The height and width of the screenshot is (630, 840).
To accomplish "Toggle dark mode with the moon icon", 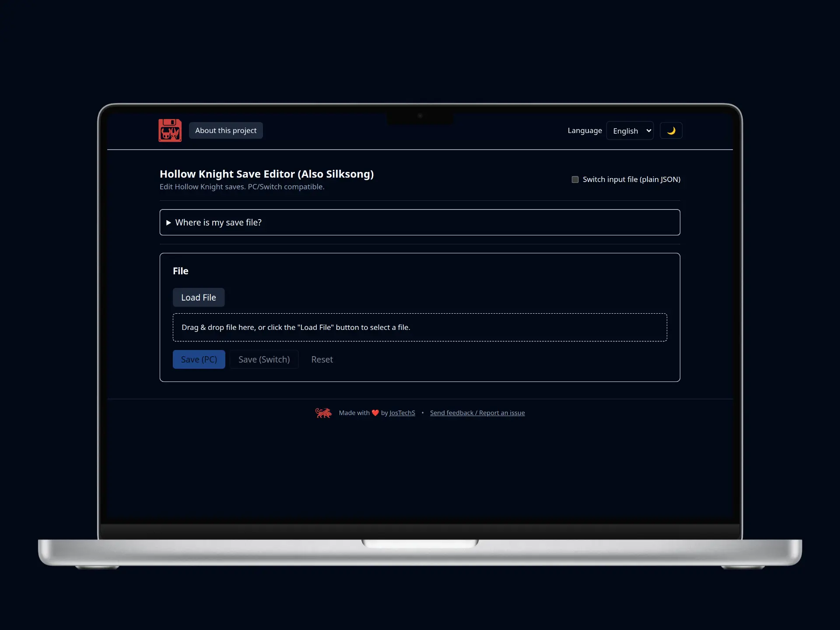I will coord(671,130).
